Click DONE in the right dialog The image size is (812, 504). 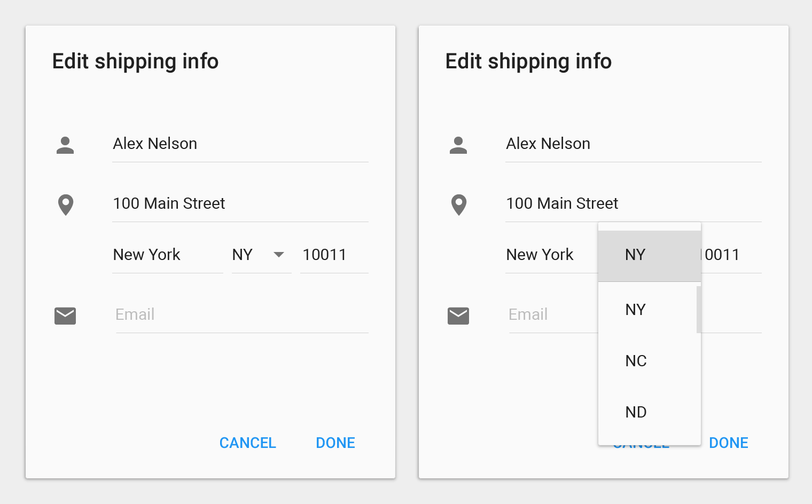click(x=729, y=443)
